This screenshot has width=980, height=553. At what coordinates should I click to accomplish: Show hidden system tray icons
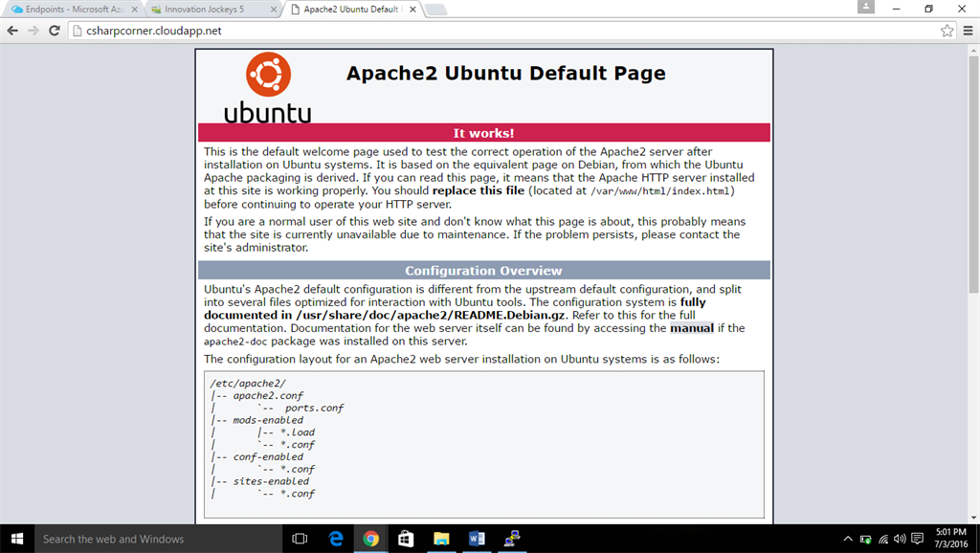848,539
